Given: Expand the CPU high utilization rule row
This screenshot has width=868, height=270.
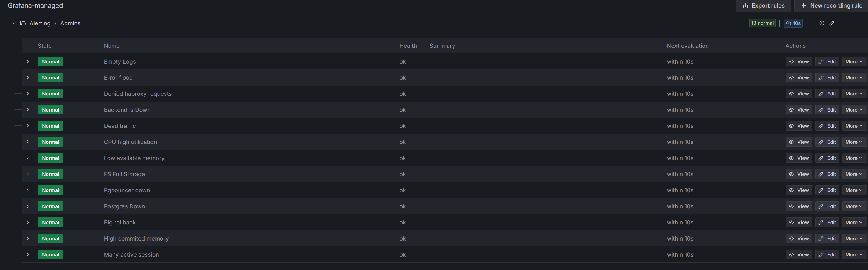Looking at the screenshot, I should tap(28, 142).
